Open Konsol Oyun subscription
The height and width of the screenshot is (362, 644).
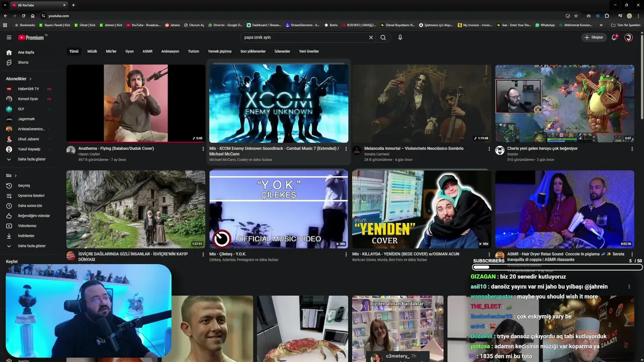[28, 99]
